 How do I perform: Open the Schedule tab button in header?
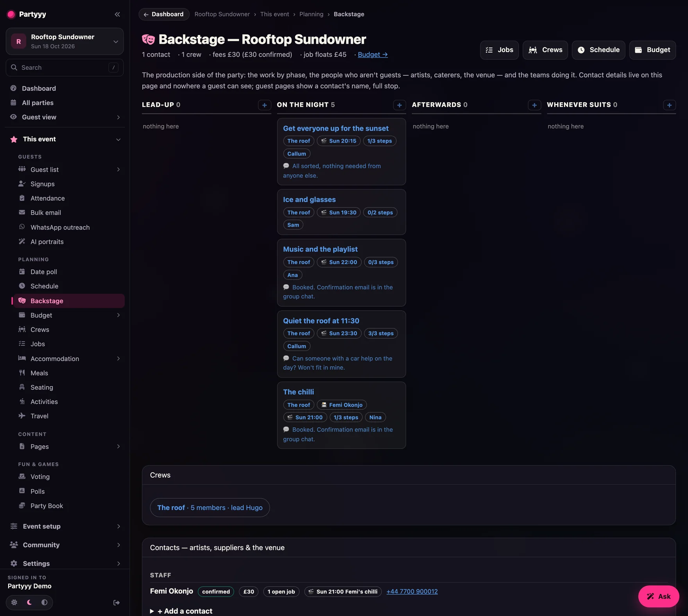pyautogui.click(x=598, y=50)
